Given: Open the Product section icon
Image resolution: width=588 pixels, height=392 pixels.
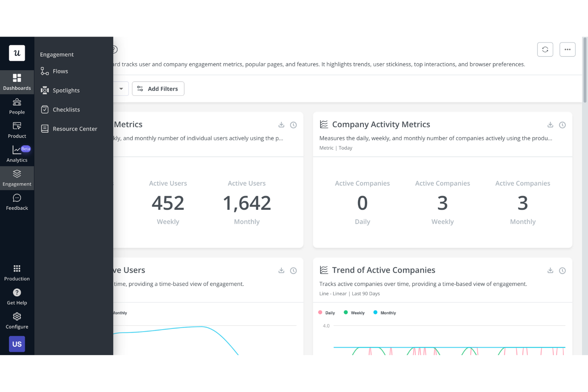Looking at the screenshot, I should pyautogui.click(x=17, y=129).
